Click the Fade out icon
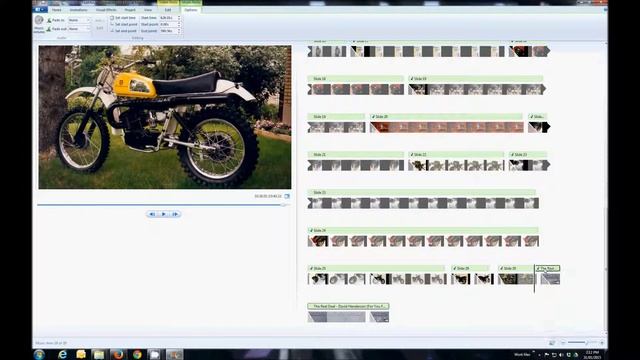 49,29
